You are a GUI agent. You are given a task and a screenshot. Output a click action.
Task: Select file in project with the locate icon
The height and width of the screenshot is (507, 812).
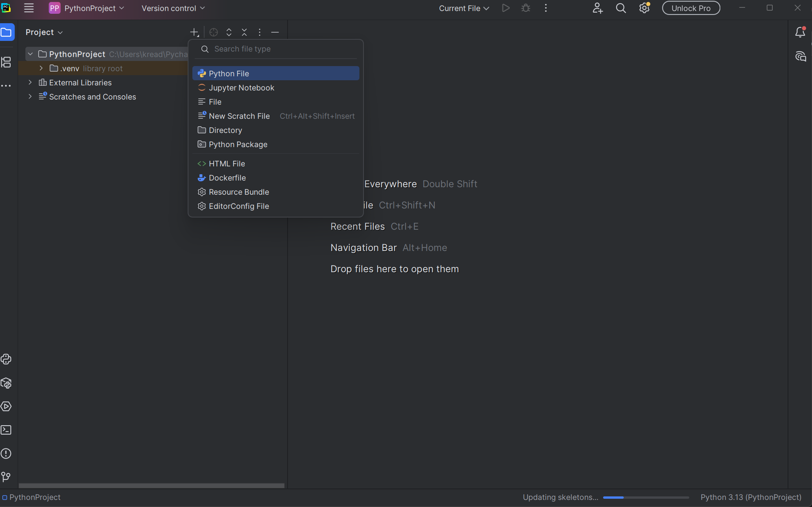pyautogui.click(x=214, y=32)
